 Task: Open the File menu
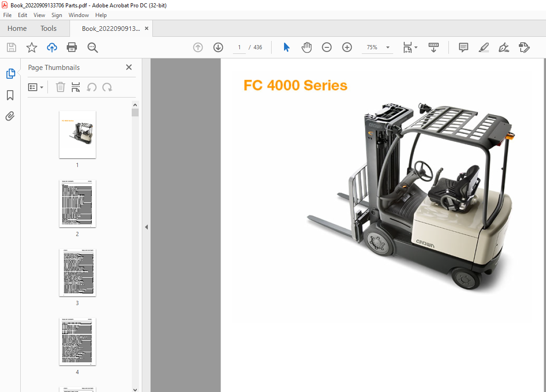[7, 15]
